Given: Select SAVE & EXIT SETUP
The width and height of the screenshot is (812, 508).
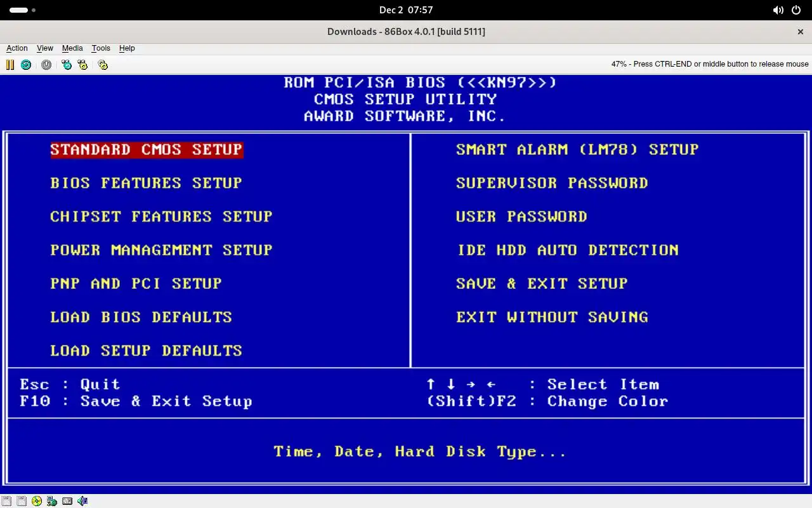Looking at the screenshot, I should coord(542,284).
